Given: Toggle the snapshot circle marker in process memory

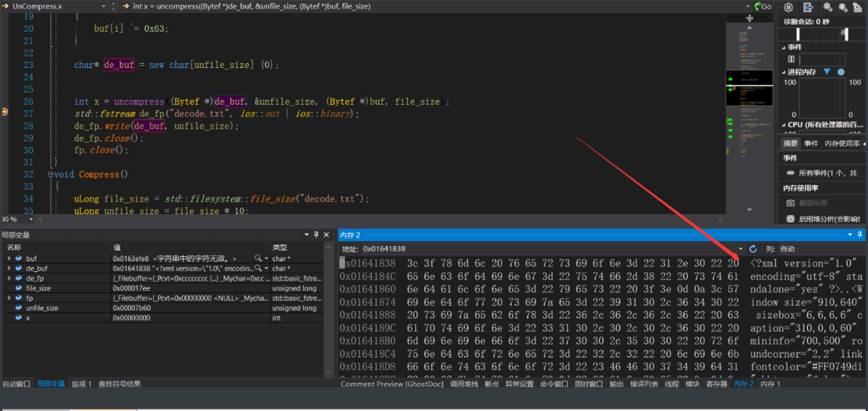Looking at the screenshot, I should tap(841, 72).
